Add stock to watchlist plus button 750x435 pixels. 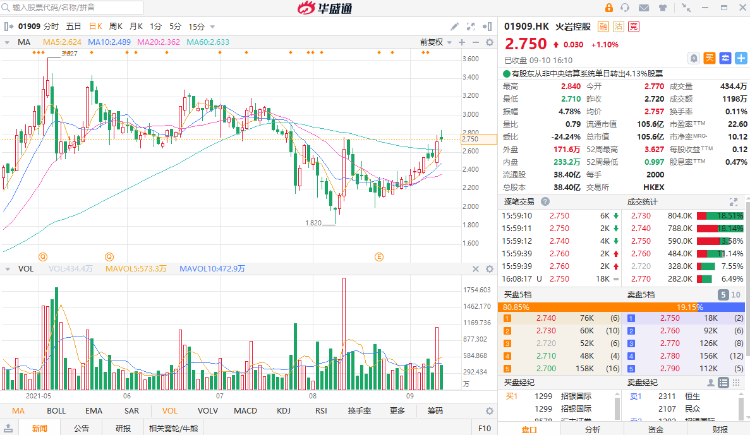point(741,58)
